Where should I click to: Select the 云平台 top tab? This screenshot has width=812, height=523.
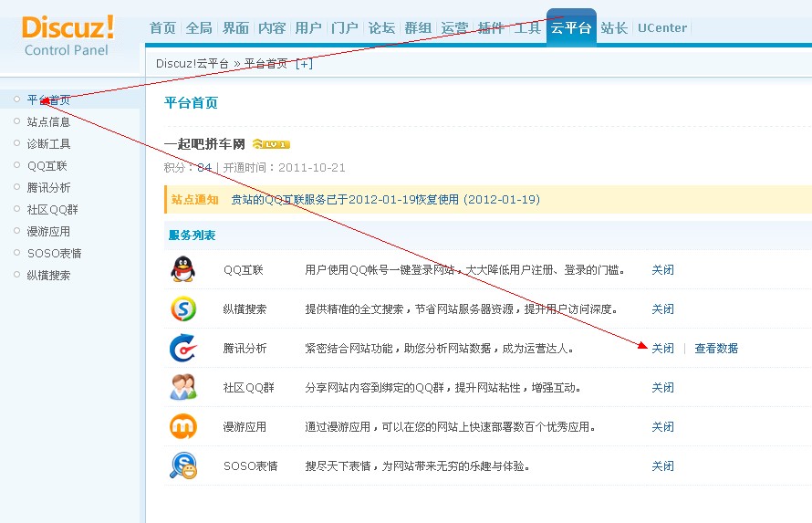pyautogui.click(x=571, y=28)
